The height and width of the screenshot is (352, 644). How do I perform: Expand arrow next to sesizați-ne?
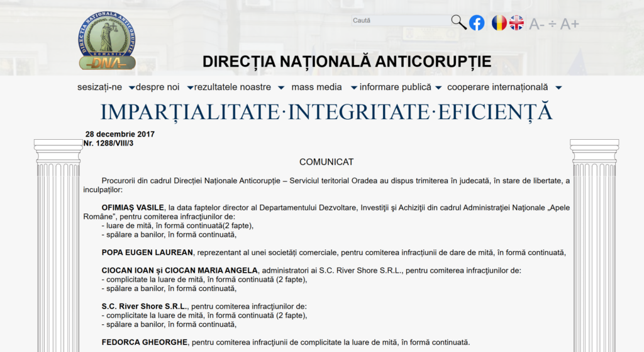(132, 88)
